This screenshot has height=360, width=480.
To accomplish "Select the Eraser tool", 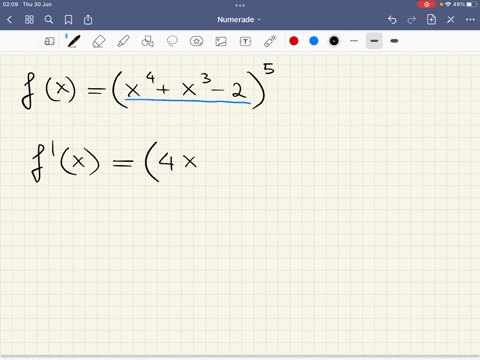I will pyautogui.click(x=98, y=41).
